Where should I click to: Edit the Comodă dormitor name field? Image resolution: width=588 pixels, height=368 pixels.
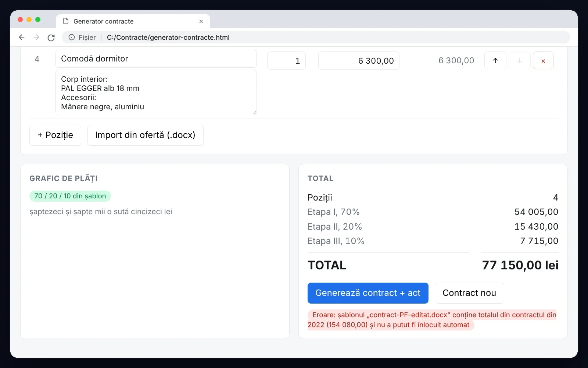coord(156,59)
